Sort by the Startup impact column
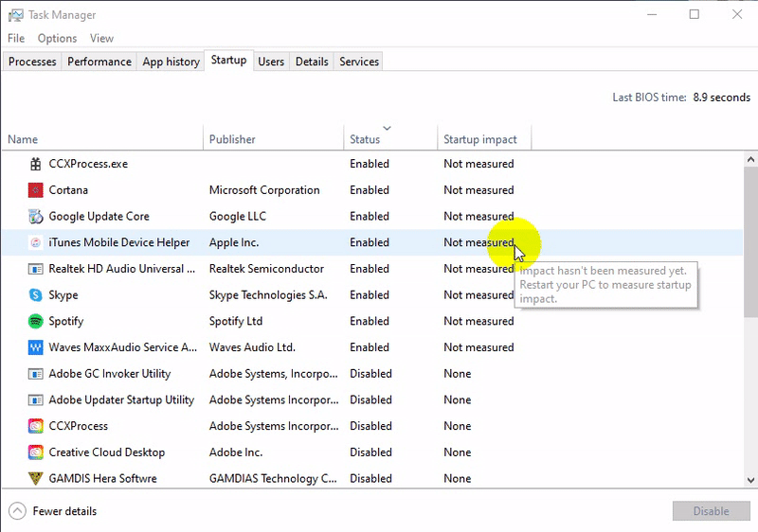The height and width of the screenshot is (532, 758). [480, 139]
